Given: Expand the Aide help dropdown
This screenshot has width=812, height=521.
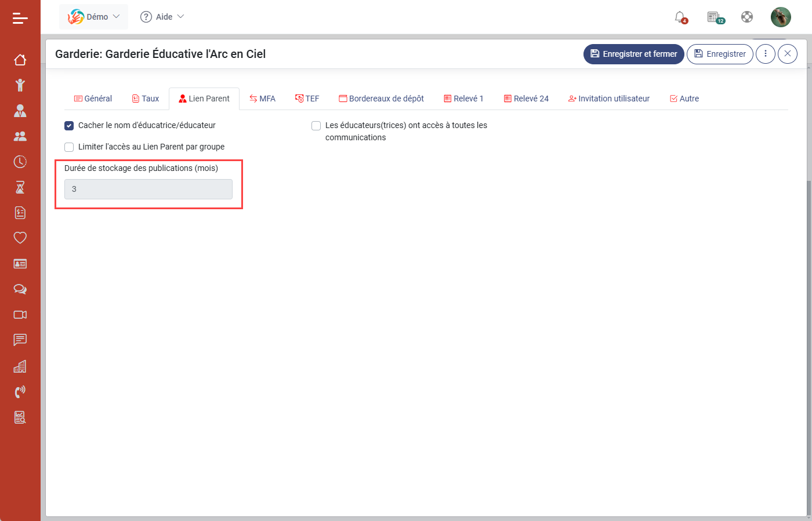Looking at the screenshot, I should (x=162, y=17).
